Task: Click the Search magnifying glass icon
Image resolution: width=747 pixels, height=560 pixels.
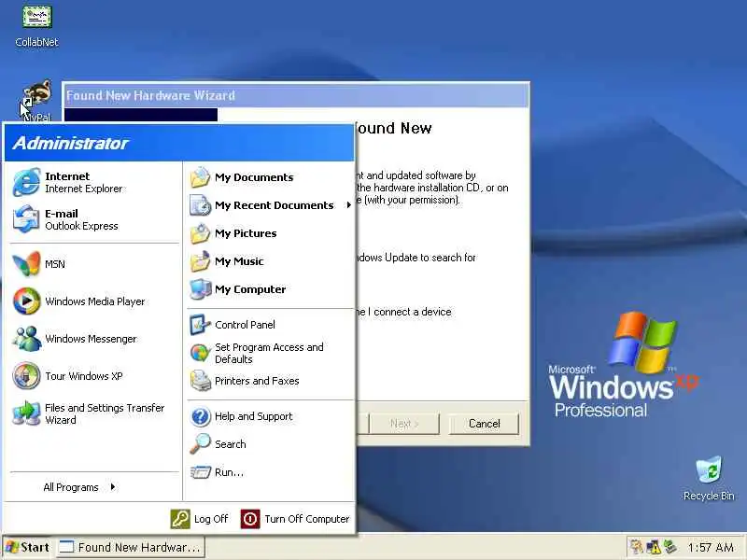Action: (200, 444)
